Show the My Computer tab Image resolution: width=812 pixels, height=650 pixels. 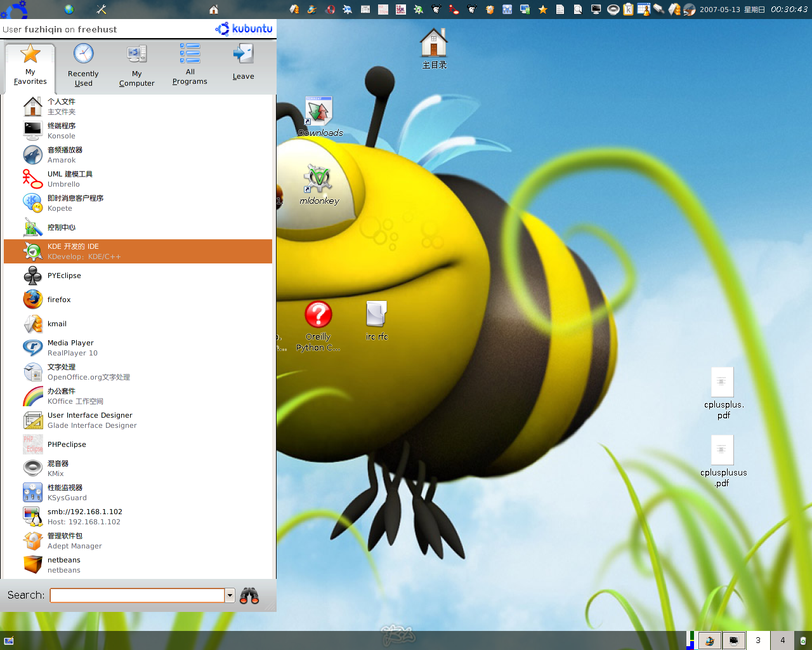pyautogui.click(x=136, y=65)
